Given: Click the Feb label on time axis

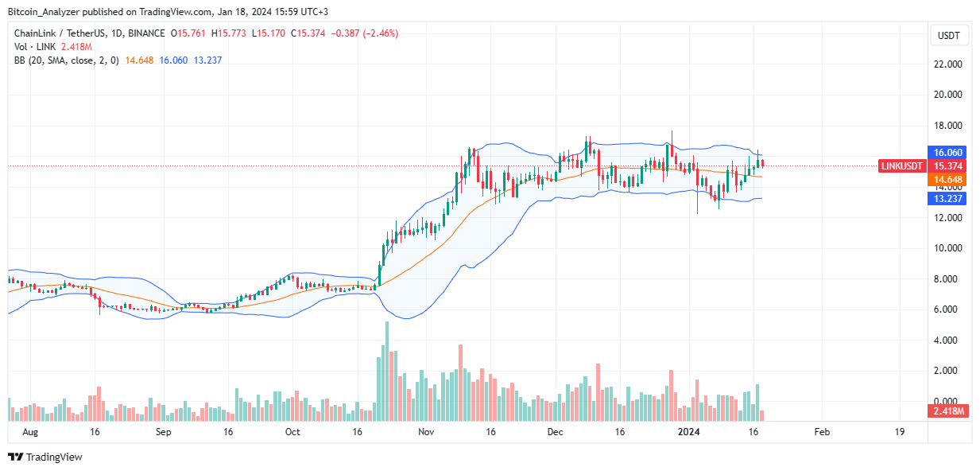Looking at the screenshot, I should tap(822, 432).
